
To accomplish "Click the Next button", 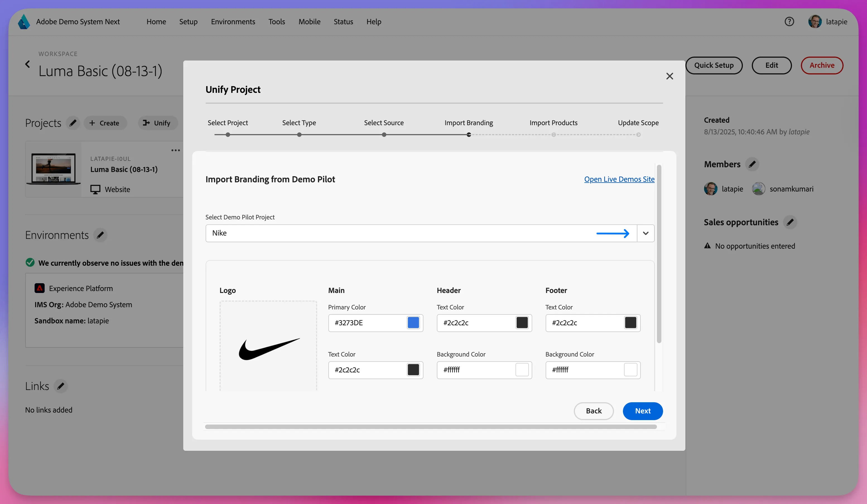I will point(643,411).
